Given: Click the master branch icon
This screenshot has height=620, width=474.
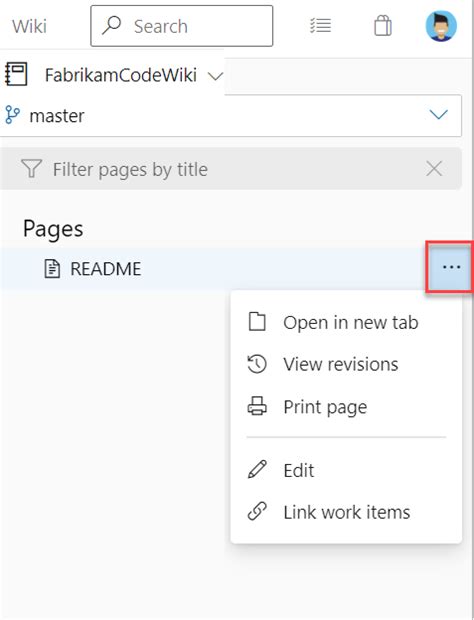Looking at the screenshot, I should pos(12,115).
